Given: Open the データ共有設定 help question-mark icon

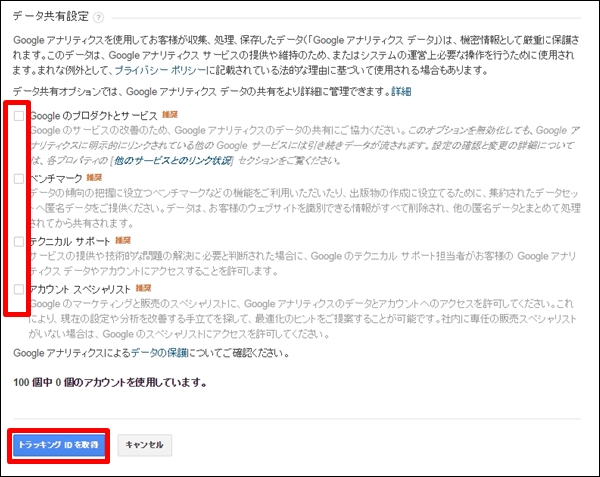Looking at the screenshot, I should click(x=98, y=17).
